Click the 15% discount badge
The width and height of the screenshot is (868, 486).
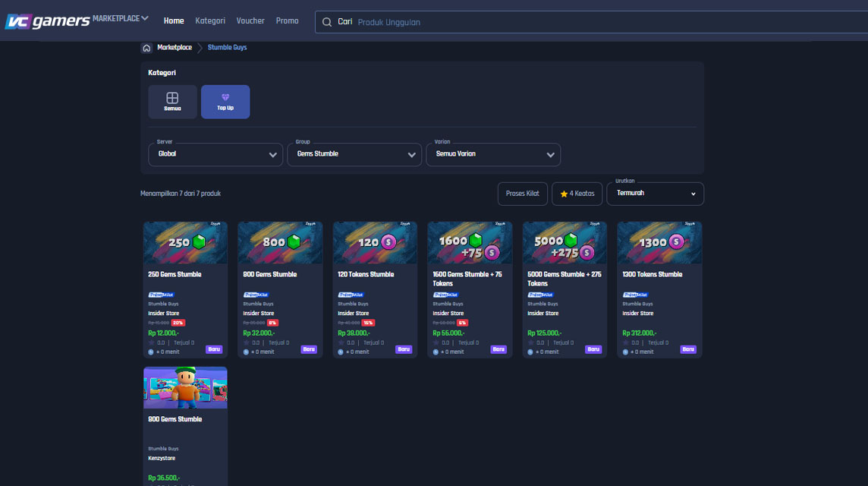coord(367,323)
